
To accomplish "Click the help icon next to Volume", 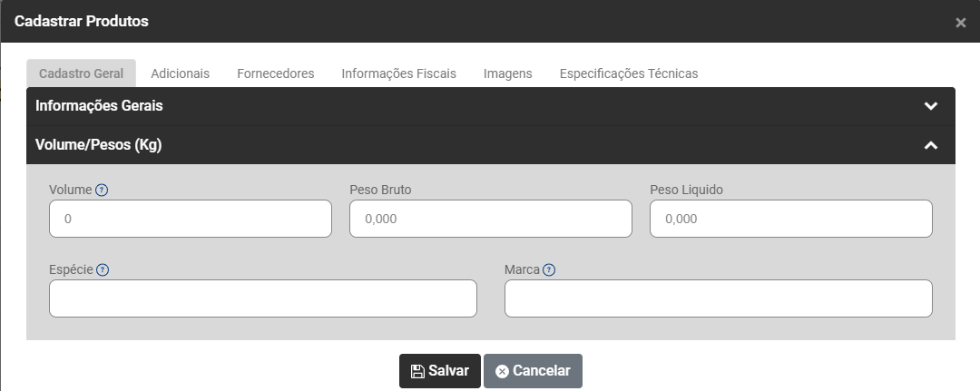I will pos(102,191).
